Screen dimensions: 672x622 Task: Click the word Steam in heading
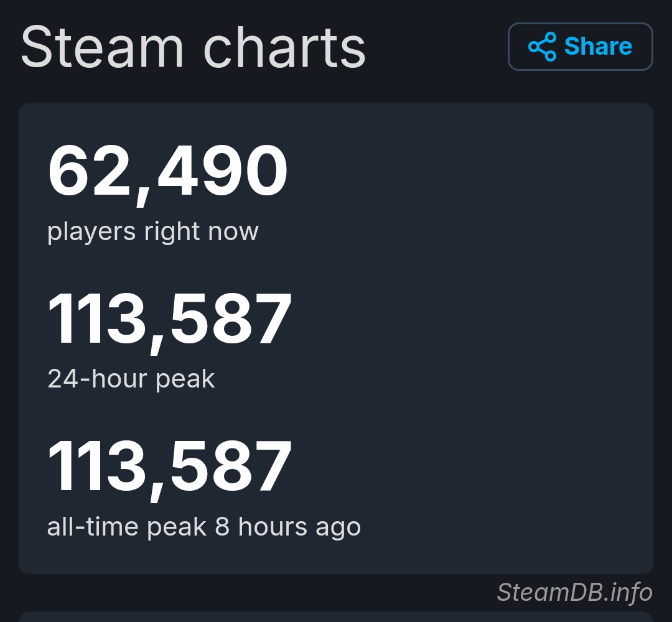point(103,47)
